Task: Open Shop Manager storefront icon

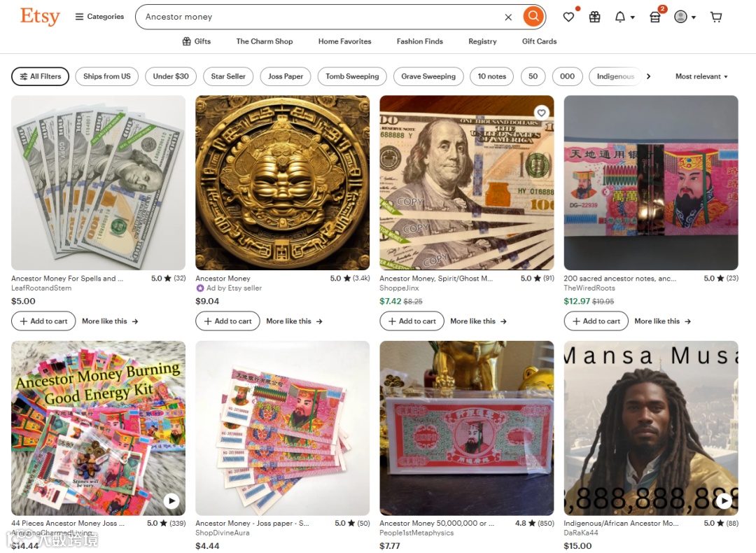Action: coord(655,17)
